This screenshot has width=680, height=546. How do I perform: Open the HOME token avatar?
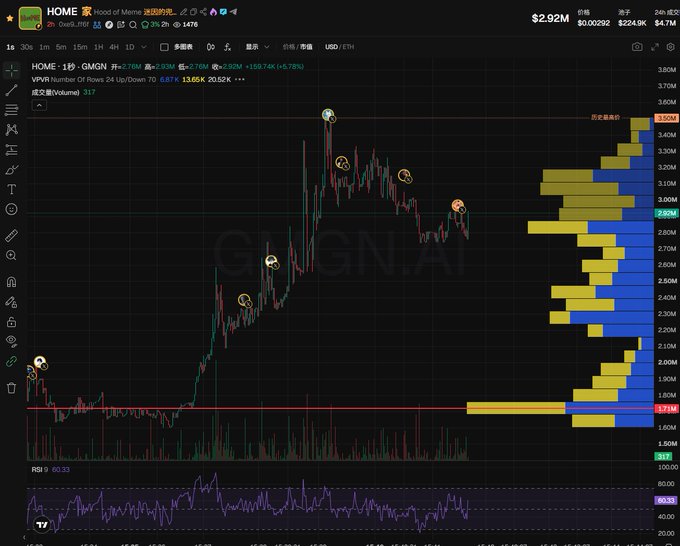tap(30, 18)
